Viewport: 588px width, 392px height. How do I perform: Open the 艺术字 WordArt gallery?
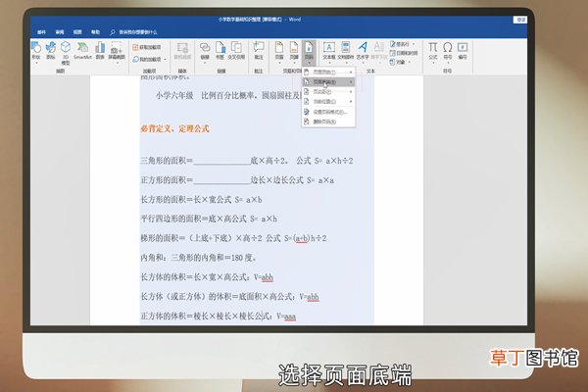pyautogui.click(x=363, y=51)
